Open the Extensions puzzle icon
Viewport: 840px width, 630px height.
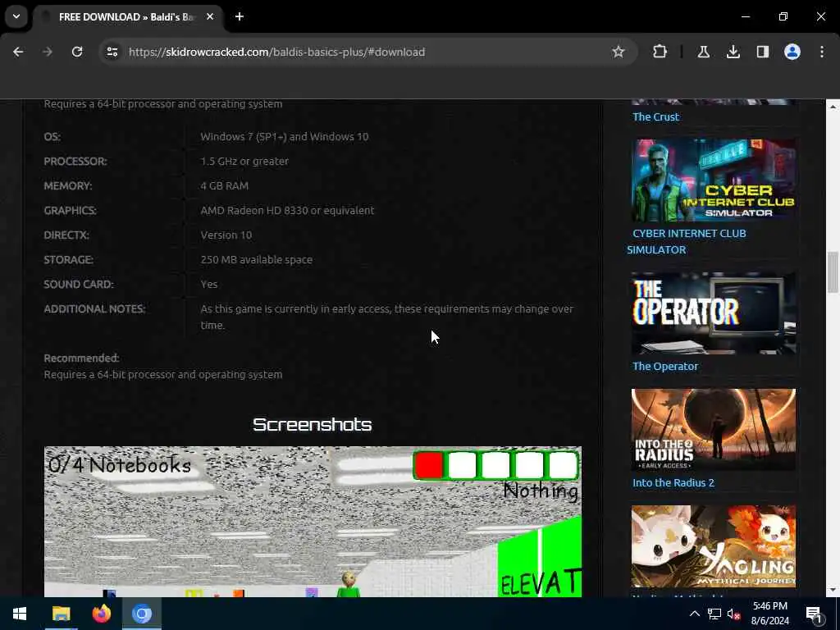(660, 52)
